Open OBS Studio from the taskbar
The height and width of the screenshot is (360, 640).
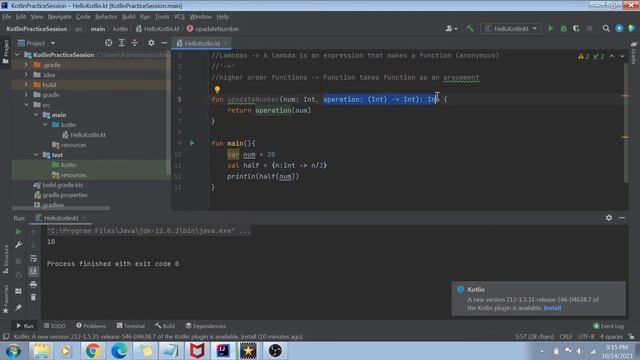point(275,351)
